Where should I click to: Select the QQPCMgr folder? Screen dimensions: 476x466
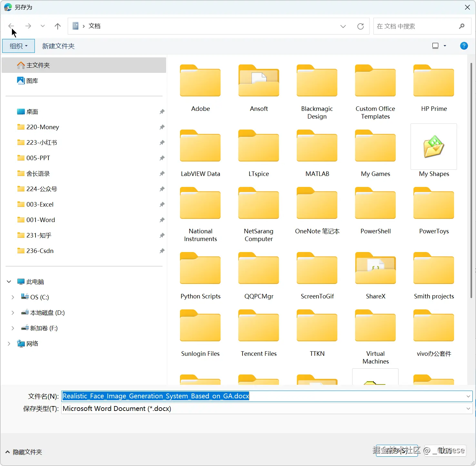coord(259,276)
